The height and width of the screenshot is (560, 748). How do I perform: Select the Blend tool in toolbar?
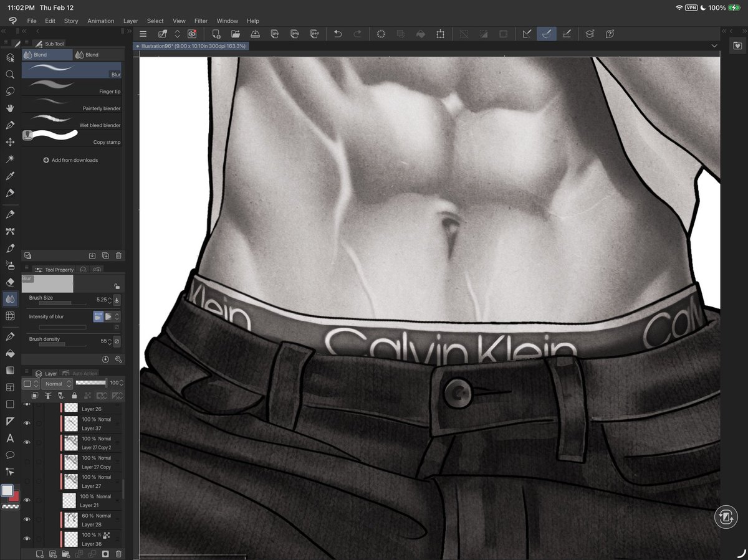[x=10, y=299]
